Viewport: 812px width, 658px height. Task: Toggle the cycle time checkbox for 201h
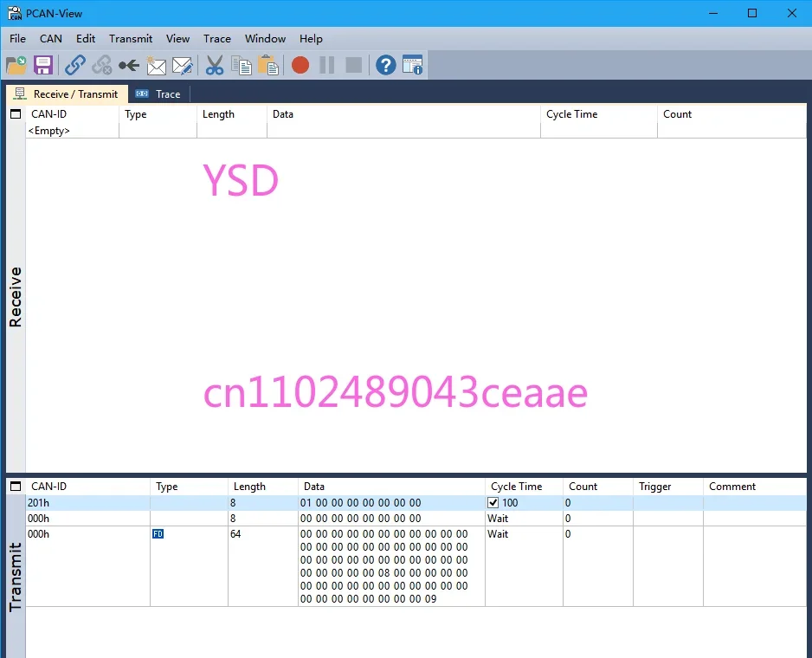[493, 502]
